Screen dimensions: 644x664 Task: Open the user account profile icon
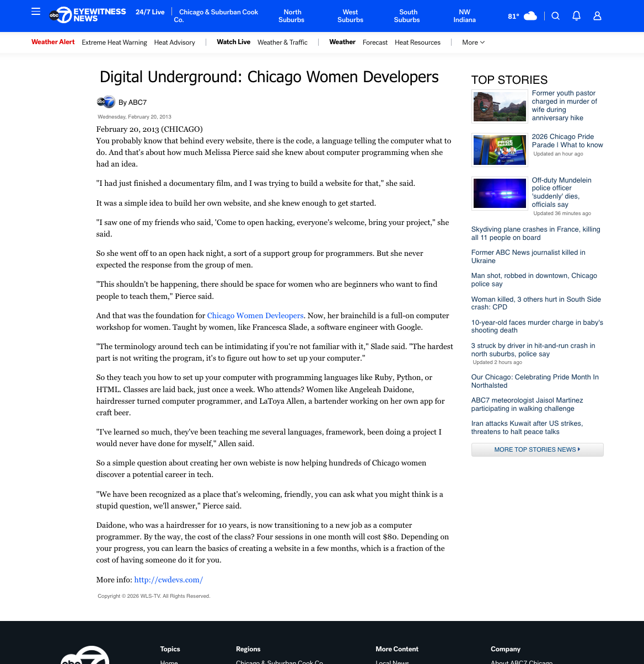point(597,16)
